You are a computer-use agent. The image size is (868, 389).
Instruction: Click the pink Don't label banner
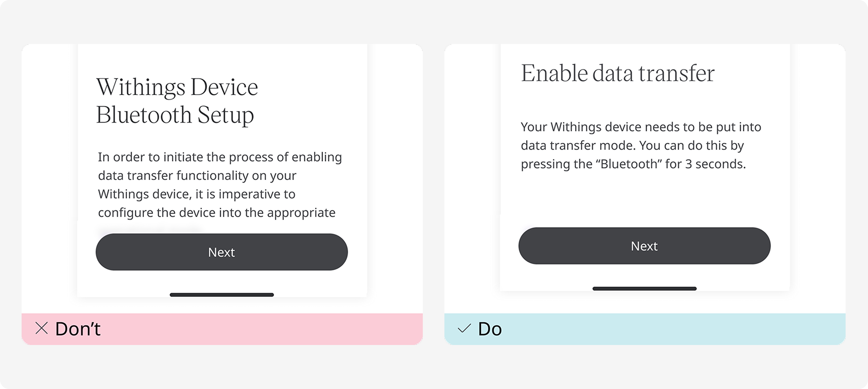tap(222, 329)
